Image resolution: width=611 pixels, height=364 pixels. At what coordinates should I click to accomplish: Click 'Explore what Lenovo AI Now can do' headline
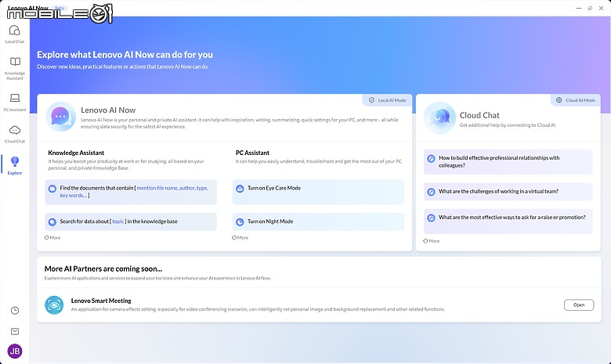(125, 55)
